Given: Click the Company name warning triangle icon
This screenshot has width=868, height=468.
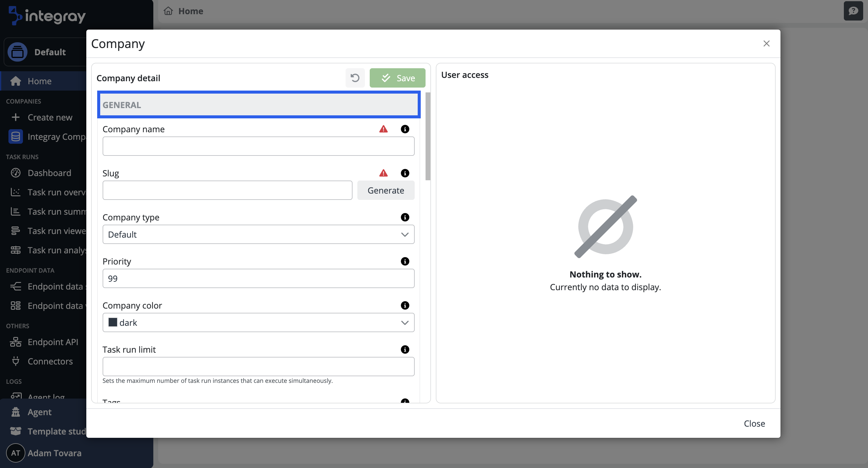Looking at the screenshot, I should tap(383, 129).
